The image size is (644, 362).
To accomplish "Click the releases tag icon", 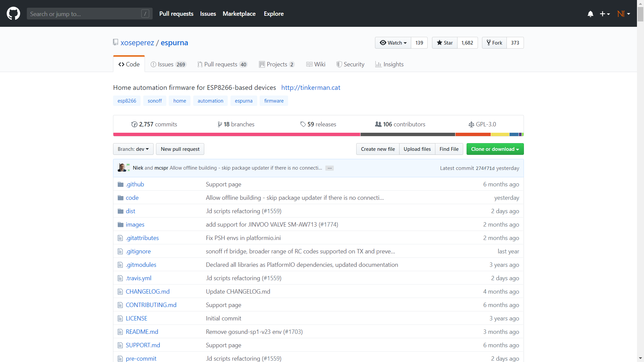I will 303,124.
